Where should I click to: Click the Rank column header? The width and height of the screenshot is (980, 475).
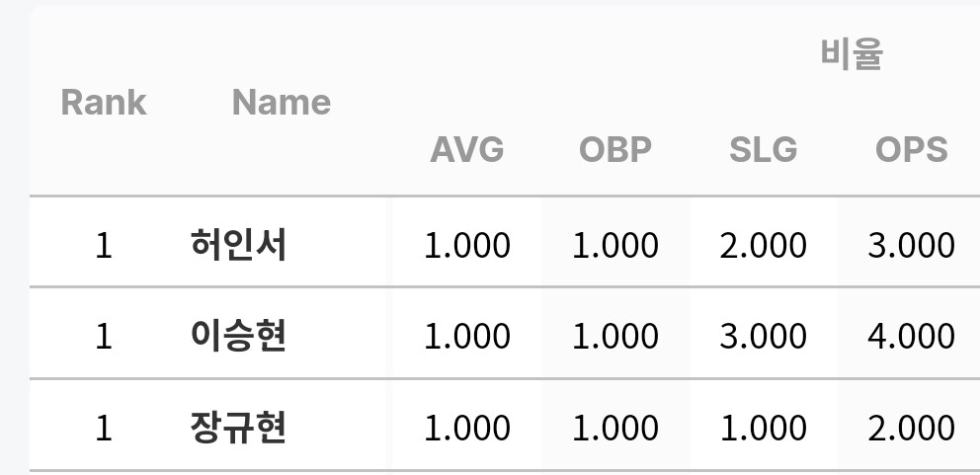(x=104, y=102)
